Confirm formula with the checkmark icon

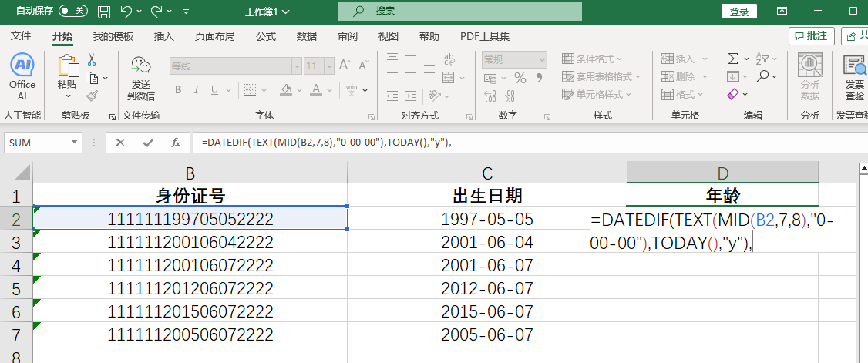tap(148, 143)
